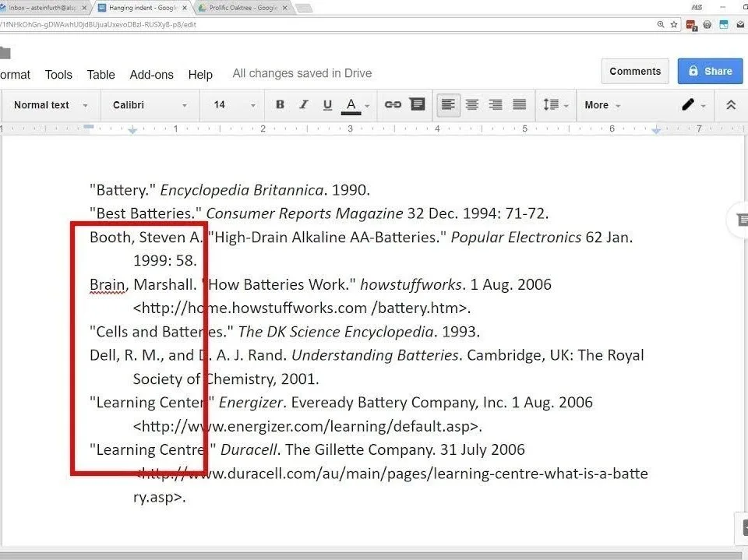Toggle italic formatting
Screen dimensions: 748x560
[304, 105]
